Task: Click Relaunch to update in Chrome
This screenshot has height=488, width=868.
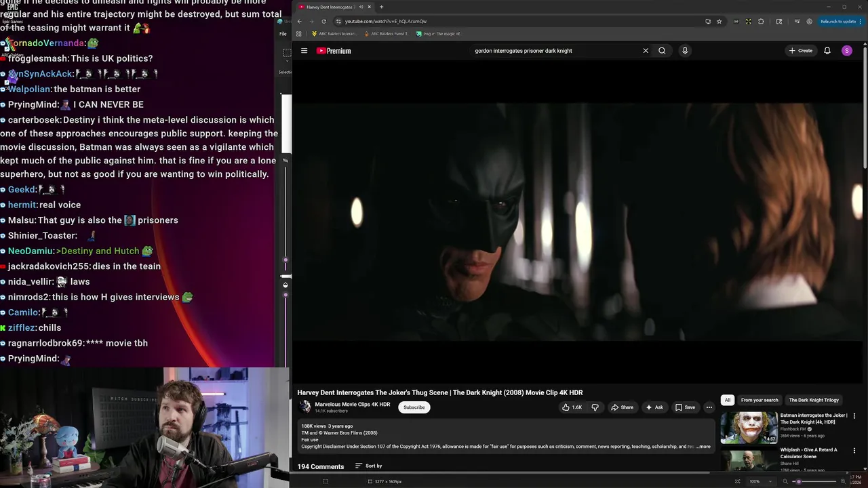Action: (840, 21)
